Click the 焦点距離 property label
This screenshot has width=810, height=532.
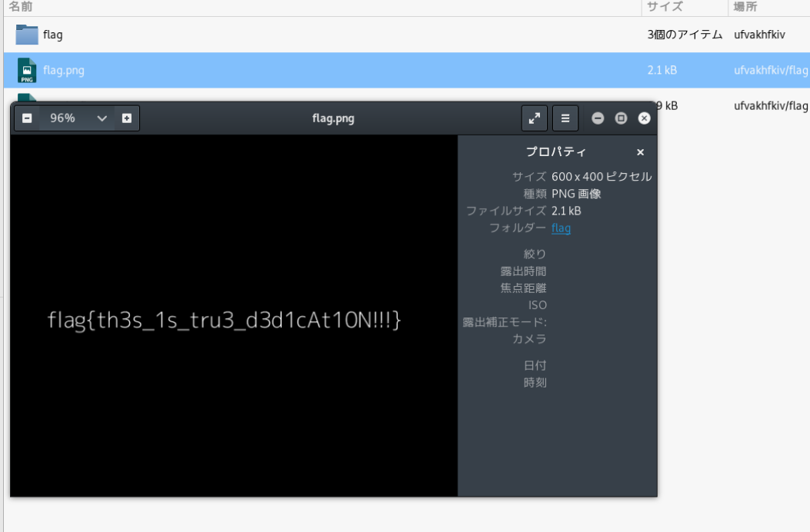click(523, 288)
